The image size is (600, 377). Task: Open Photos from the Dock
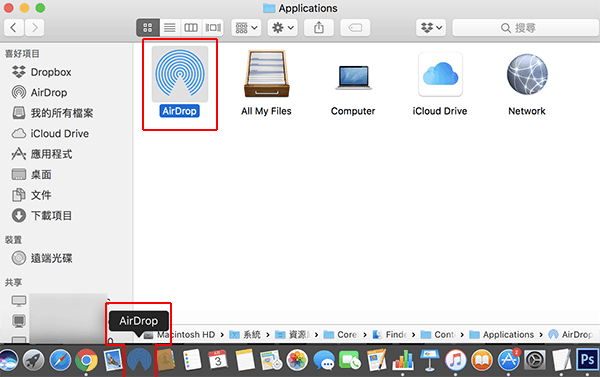point(297,360)
